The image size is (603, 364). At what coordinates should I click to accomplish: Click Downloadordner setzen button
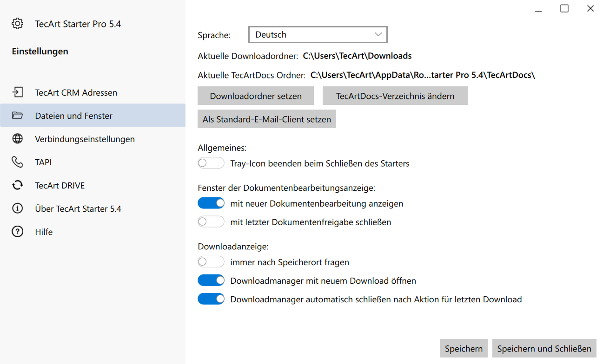point(256,96)
